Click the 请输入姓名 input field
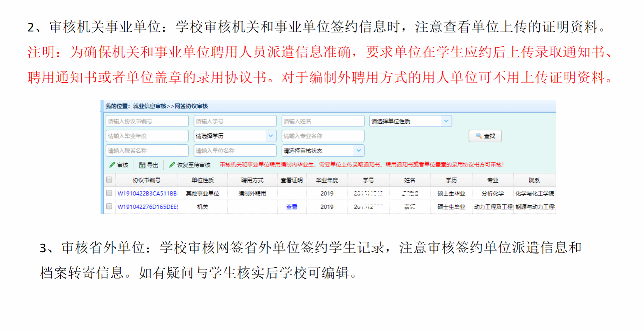Image resolution: width=644 pixels, height=333 pixels. [x=323, y=121]
